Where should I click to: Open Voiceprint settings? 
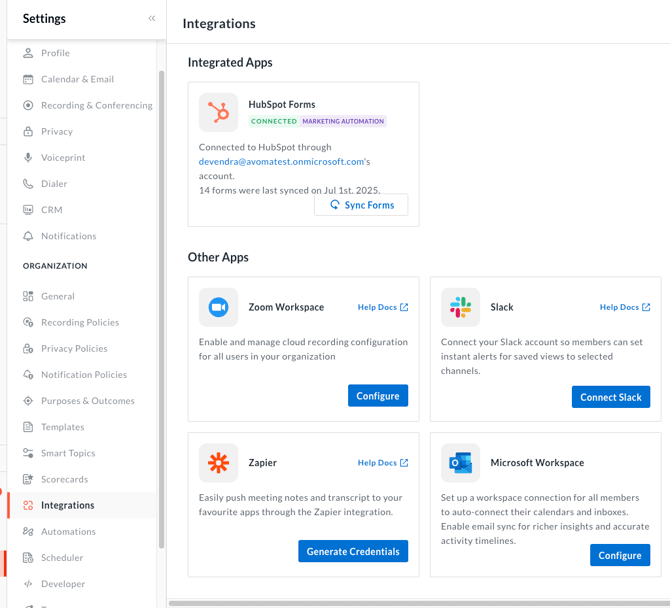(x=63, y=157)
